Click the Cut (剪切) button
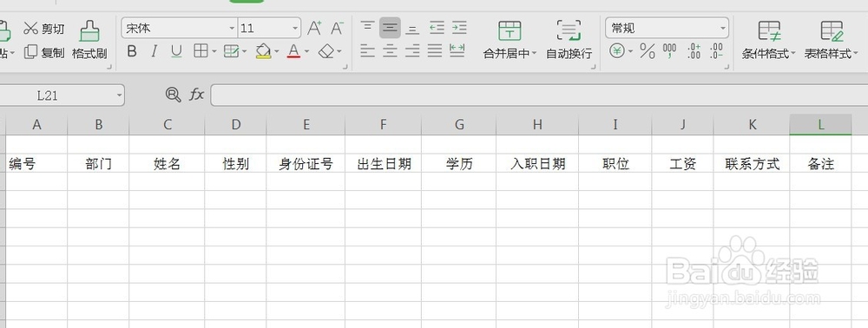The image size is (868, 328). click(x=44, y=29)
